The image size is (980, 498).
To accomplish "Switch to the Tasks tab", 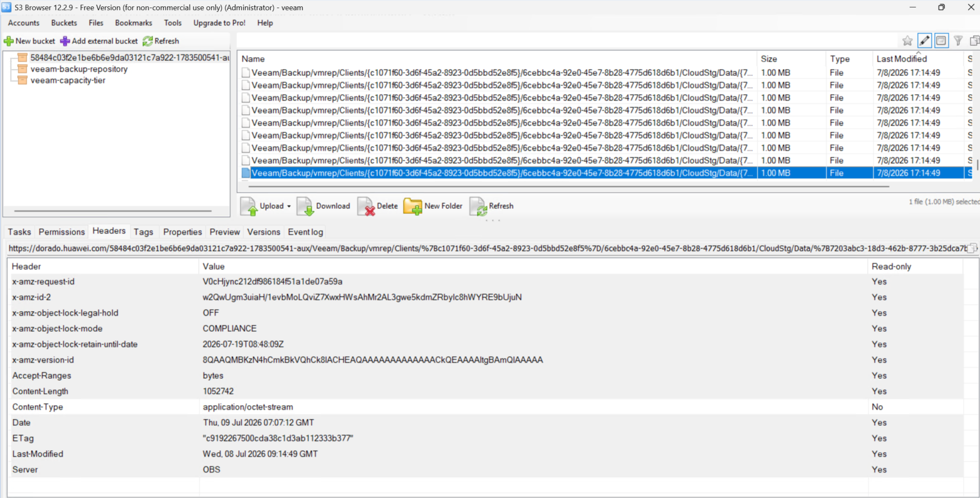I will pyautogui.click(x=19, y=232).
